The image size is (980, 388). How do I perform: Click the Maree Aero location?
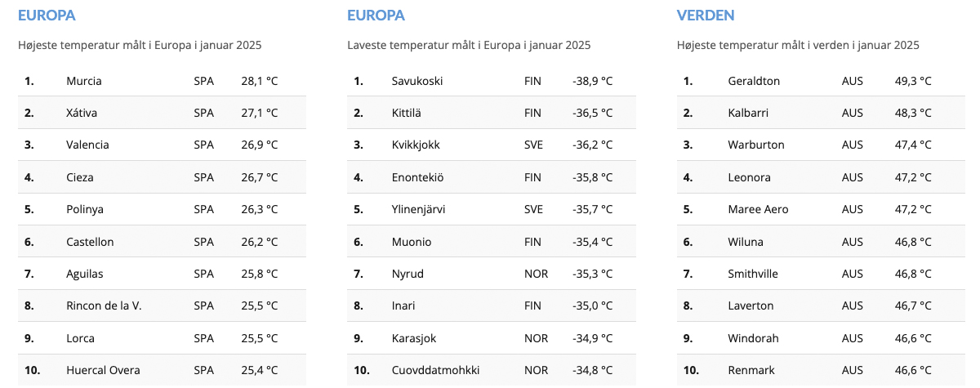[758, 209]
